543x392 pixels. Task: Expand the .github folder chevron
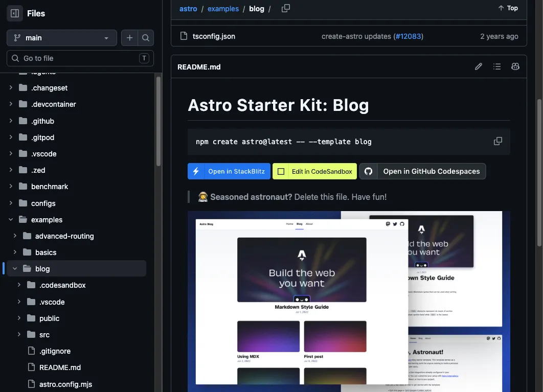11,121
